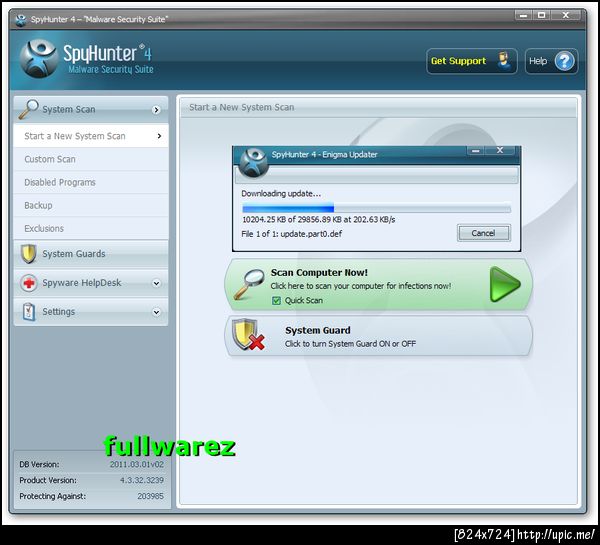Toggle the Quick Scan checkbox

[276, 301]
